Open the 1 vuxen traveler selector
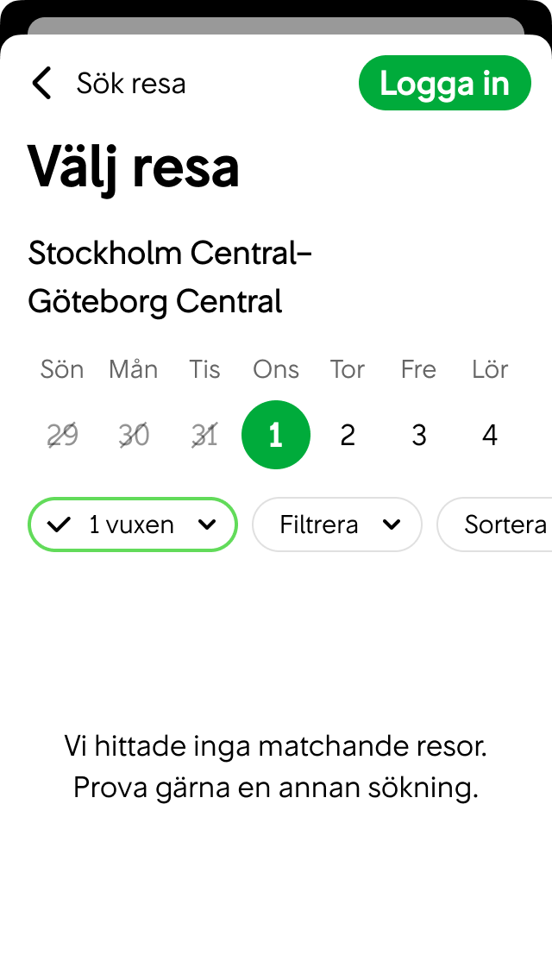Image resolution: width=552 pixels, height=980 pixels. click(132, 525)
